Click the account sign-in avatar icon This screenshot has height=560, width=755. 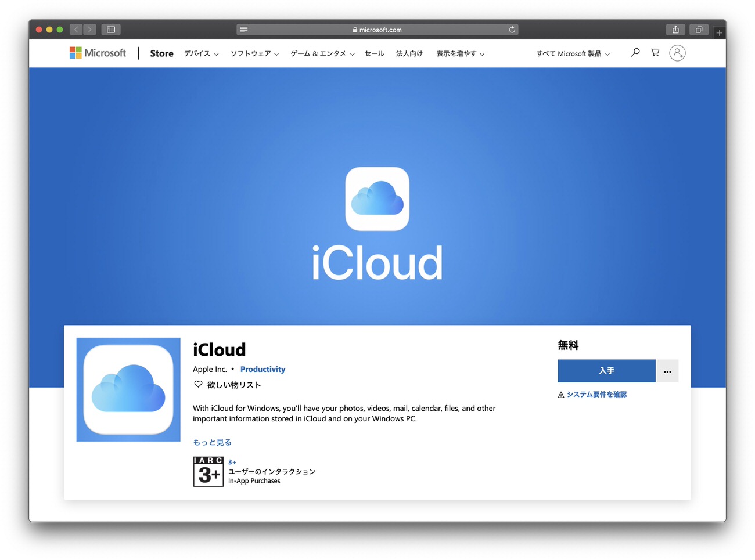pos(677,53)
